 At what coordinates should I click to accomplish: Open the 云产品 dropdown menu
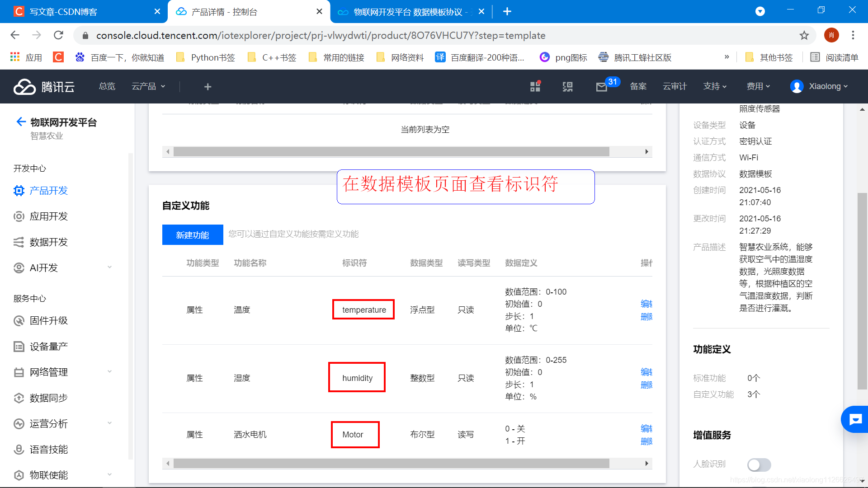148,86
